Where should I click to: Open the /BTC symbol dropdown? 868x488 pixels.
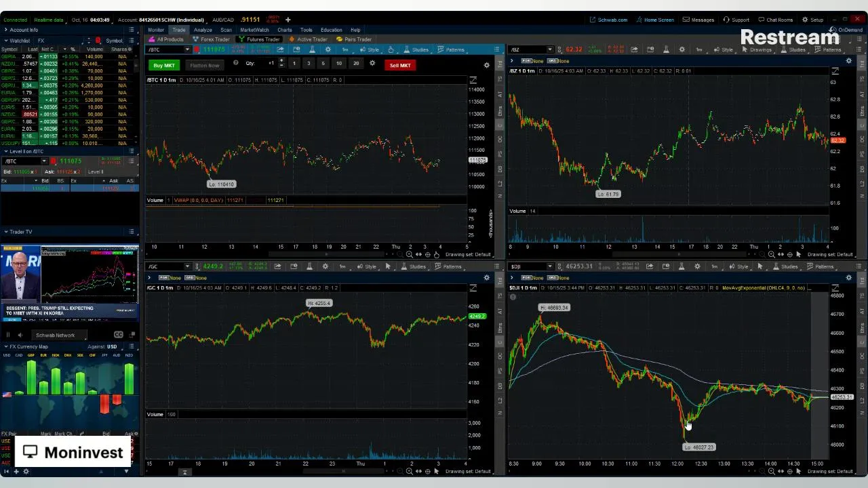[x=187, y=49]
